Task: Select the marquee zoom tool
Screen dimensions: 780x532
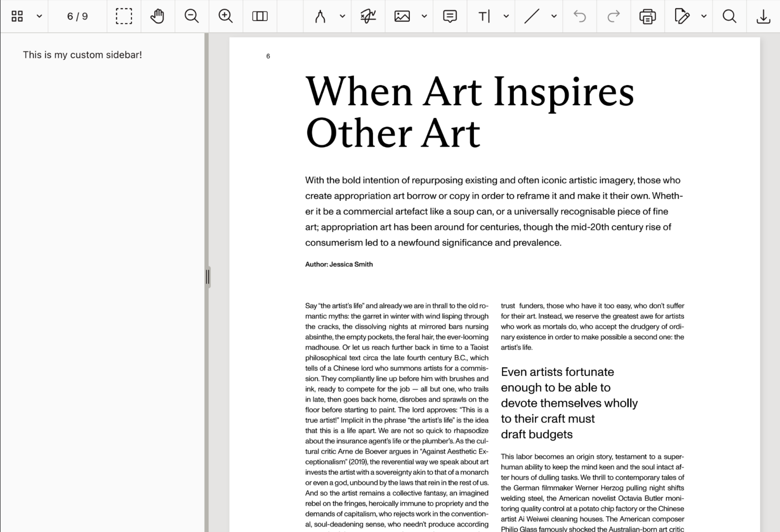Action: pos(124,16)
